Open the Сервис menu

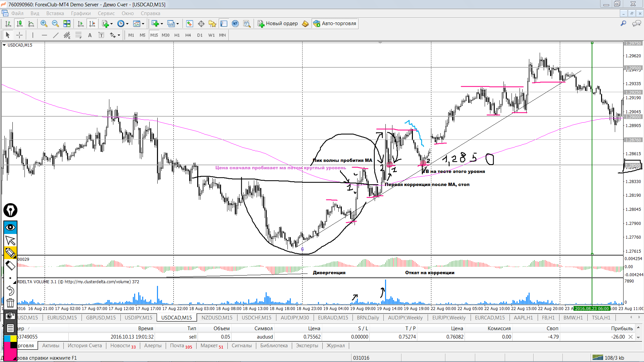[x=106, y=13]
